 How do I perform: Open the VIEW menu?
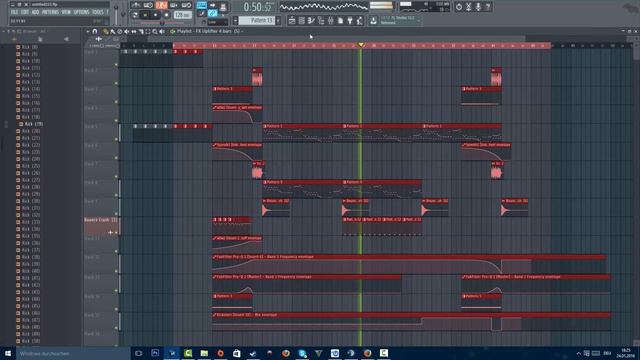click(66, 12)
